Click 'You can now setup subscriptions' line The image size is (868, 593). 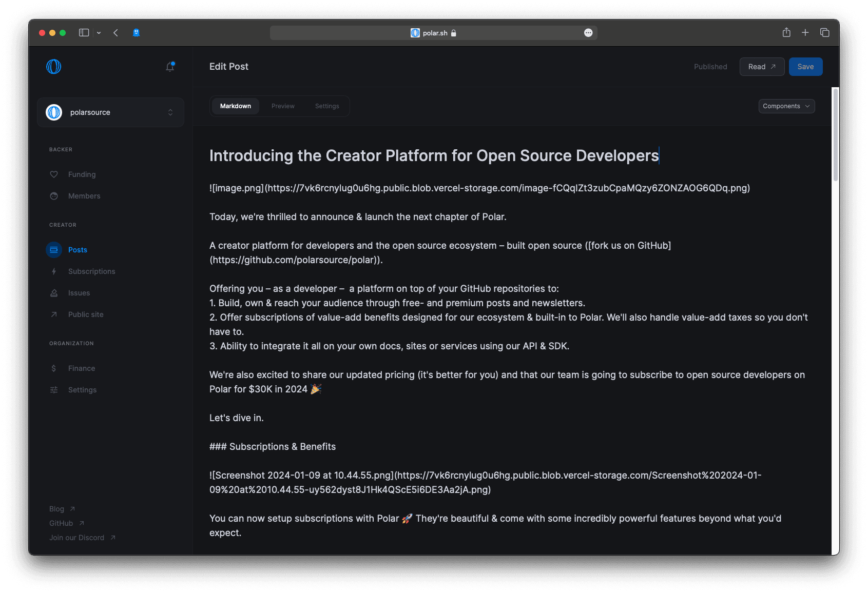point(495,519)
